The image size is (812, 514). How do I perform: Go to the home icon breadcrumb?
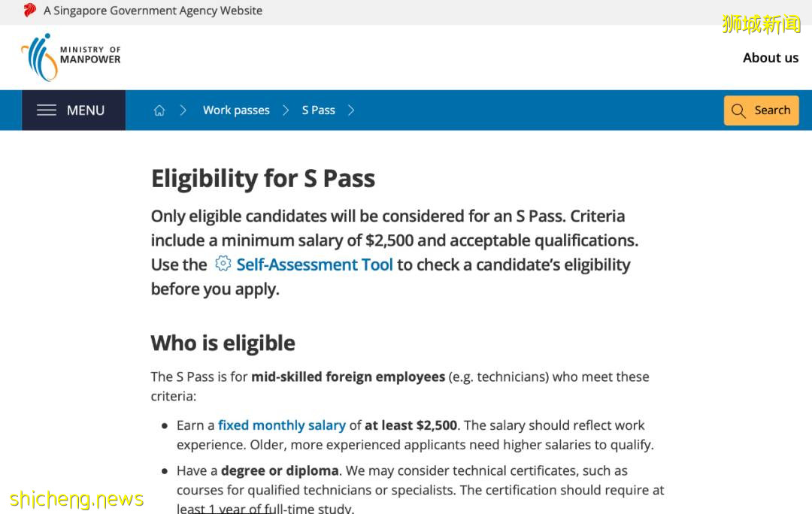159,110
